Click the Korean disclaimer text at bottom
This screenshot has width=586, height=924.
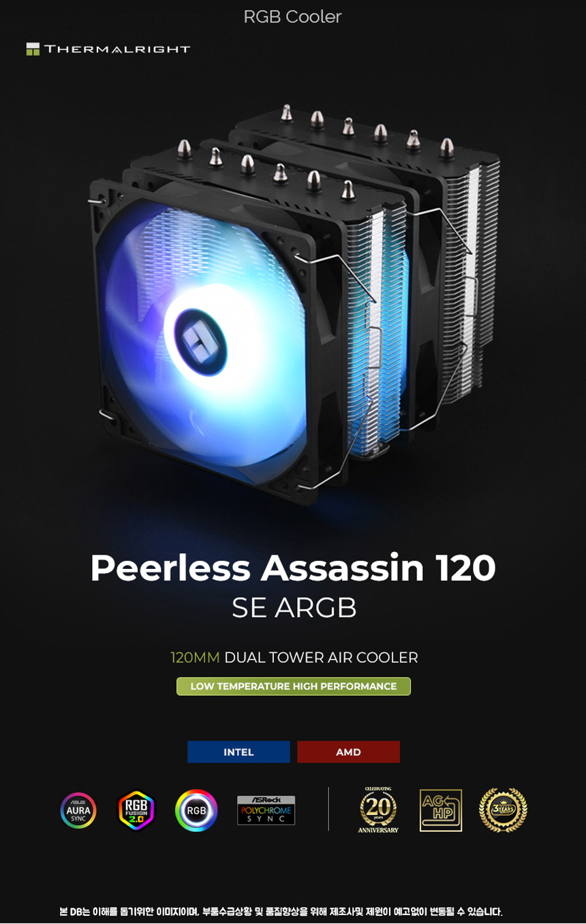[x=281, y=911]
